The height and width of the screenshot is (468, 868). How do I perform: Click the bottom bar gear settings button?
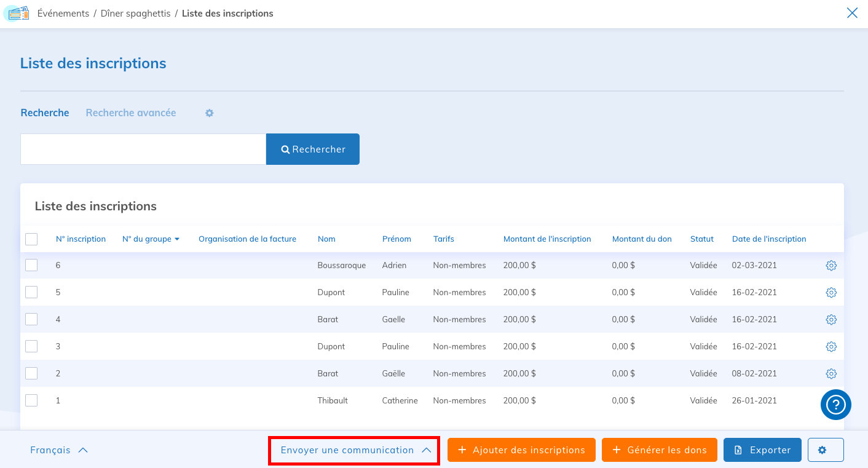(825, 450)
